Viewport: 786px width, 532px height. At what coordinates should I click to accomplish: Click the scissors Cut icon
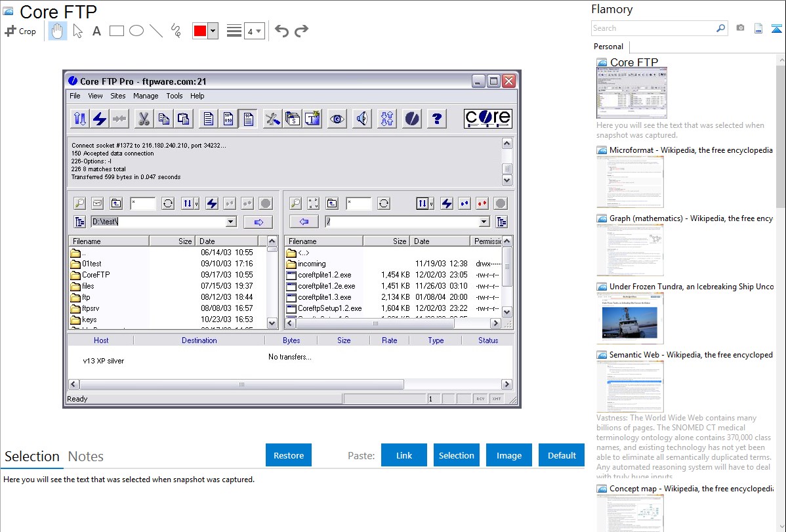tap(144, 119)
